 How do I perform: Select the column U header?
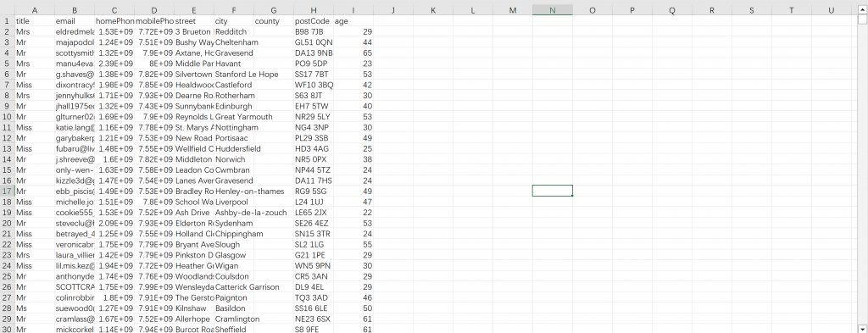point(832,10)
